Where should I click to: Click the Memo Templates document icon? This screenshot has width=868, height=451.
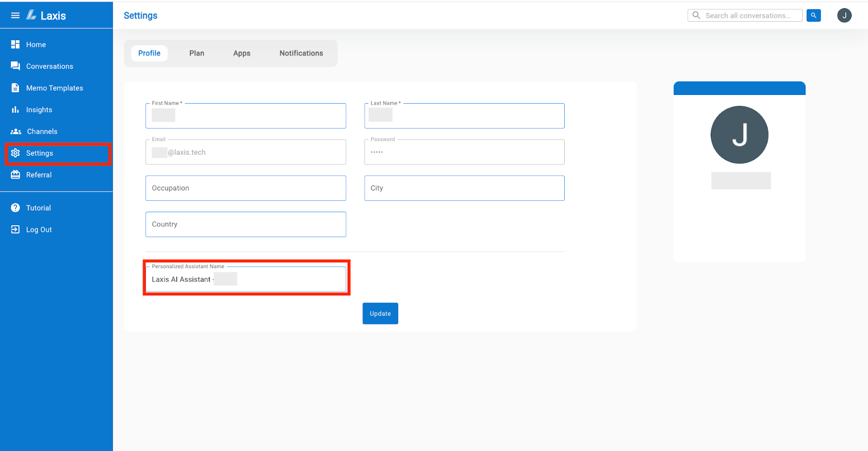pyautogui.click(x=15, y=88)
